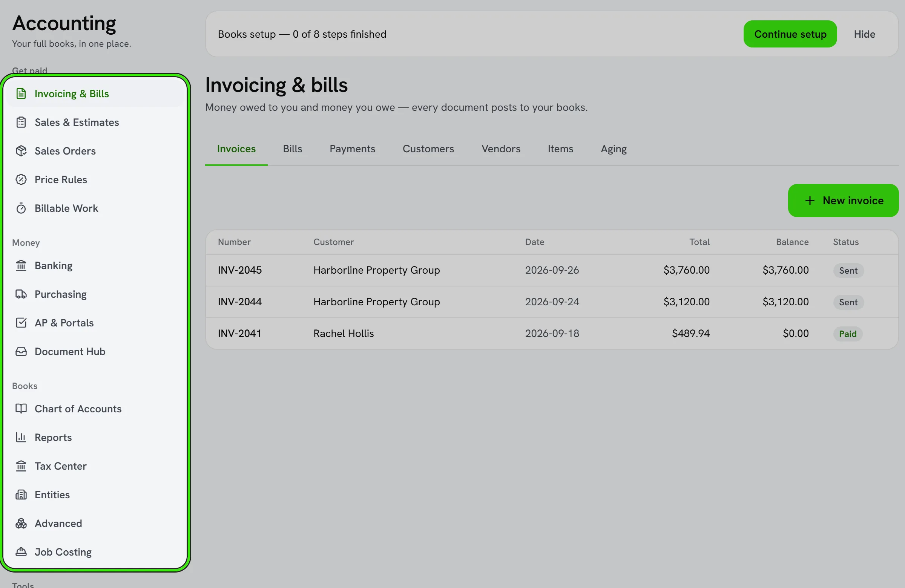Go to the Customers tab
Screen dimensions: 905x588
(428, 149)
